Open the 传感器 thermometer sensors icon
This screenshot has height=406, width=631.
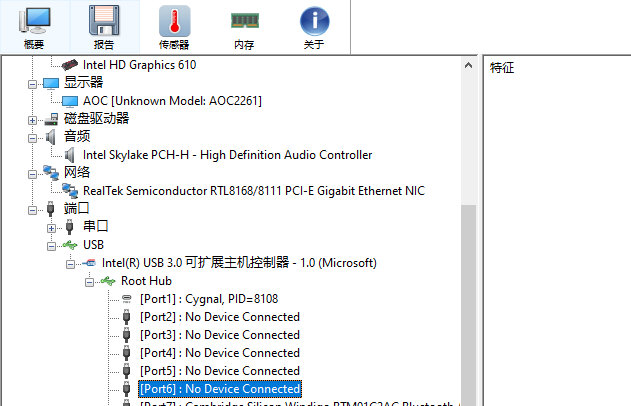click(174, 27)
